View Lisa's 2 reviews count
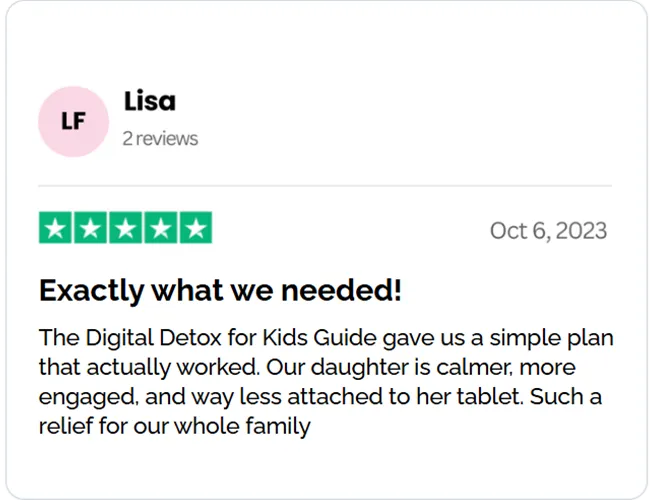650x500 pixels. click(x=160, y=138)
